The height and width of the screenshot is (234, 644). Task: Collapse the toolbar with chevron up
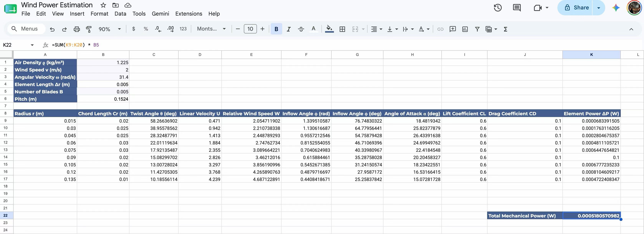(x=631, y=29)
